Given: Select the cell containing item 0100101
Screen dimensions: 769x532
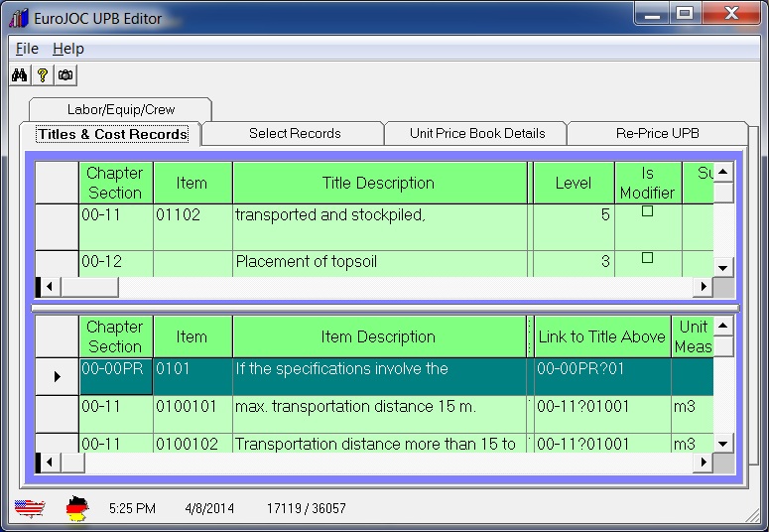Looking at the screenshot, I should click(192, 407).
